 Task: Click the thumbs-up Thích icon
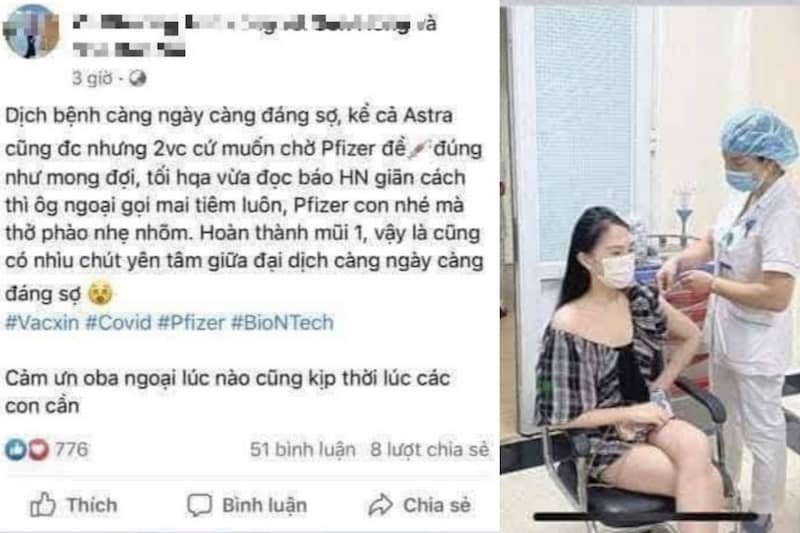[x=43, y=504]
